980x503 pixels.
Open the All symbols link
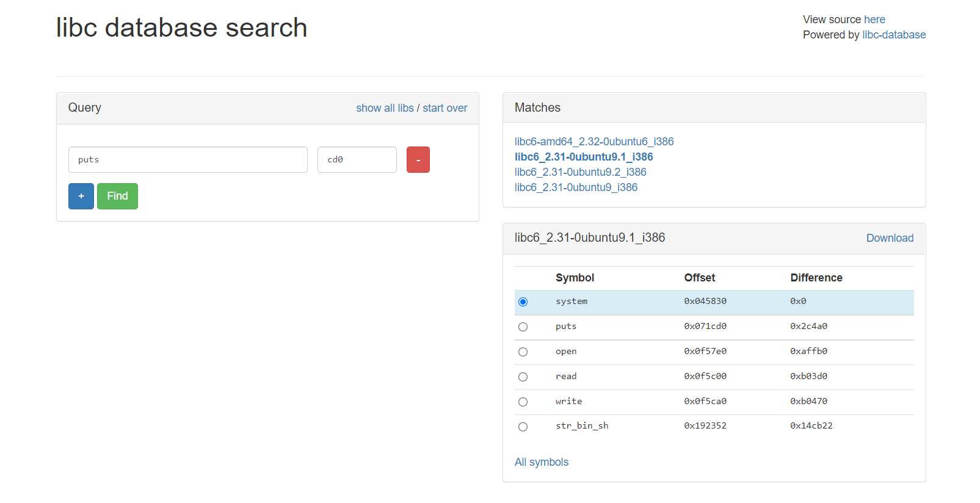(541, 462)
